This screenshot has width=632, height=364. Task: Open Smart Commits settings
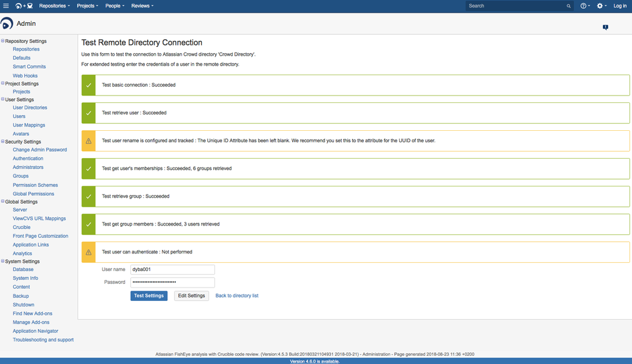coord(29,66)
